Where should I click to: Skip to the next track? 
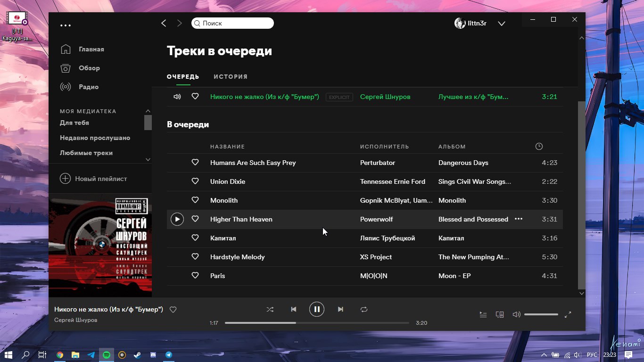tap(340, 310)
